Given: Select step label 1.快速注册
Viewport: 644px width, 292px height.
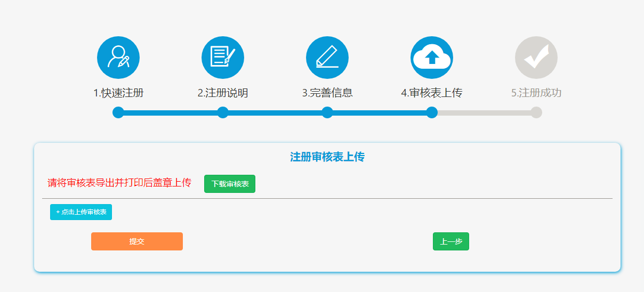Looking at the screenshot, I should pos(118,93).
